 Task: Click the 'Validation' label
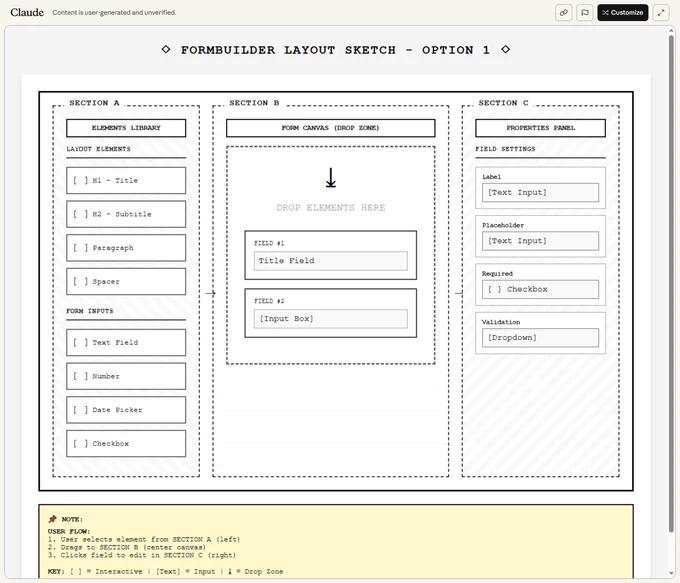(x=501, y=322)
